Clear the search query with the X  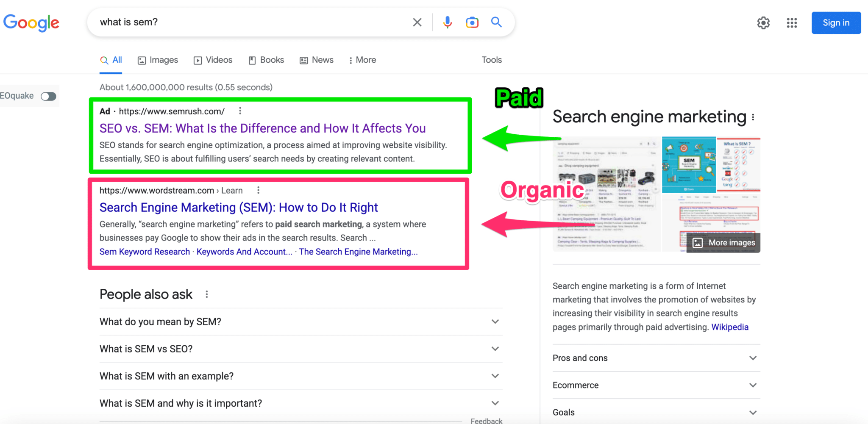click(417, 22)
